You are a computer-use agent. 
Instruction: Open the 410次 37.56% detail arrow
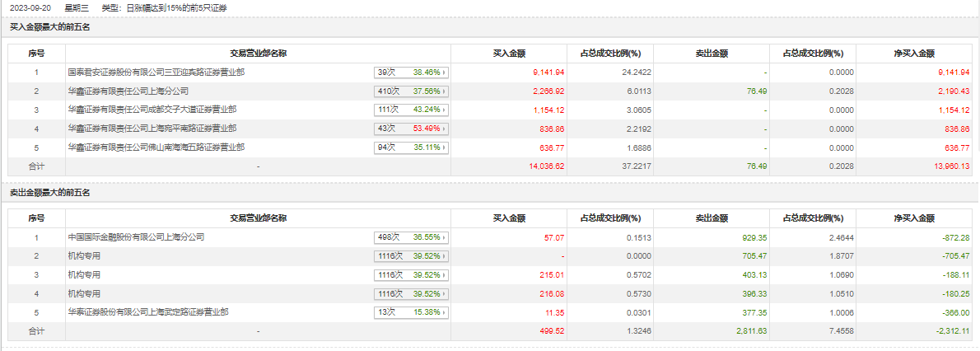[x=444, y=91]
